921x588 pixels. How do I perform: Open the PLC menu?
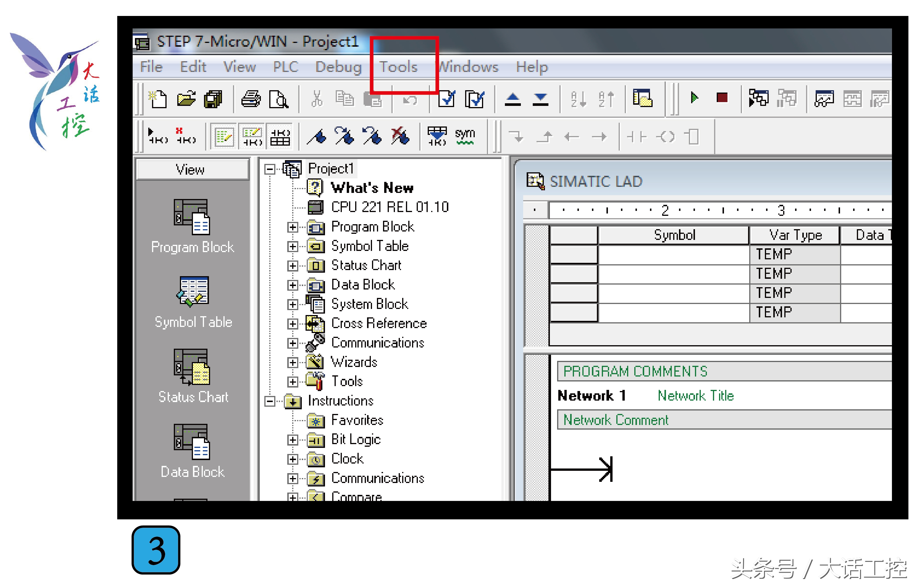click(285, 67)
